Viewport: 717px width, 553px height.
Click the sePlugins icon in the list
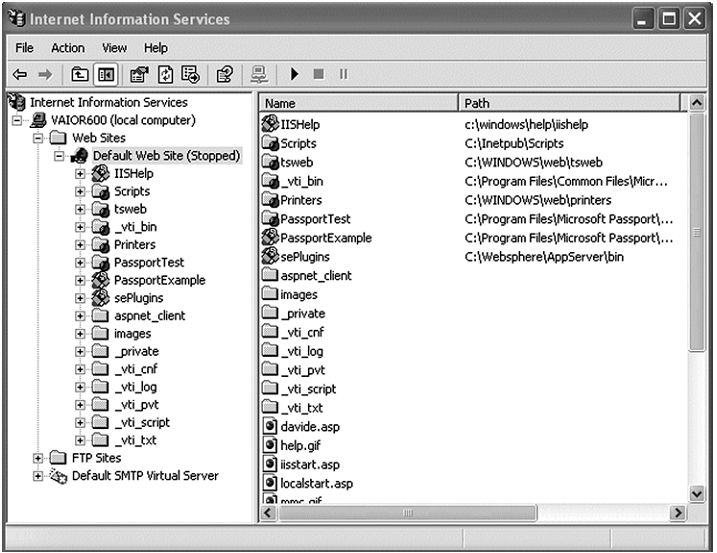tap(270, 256)
